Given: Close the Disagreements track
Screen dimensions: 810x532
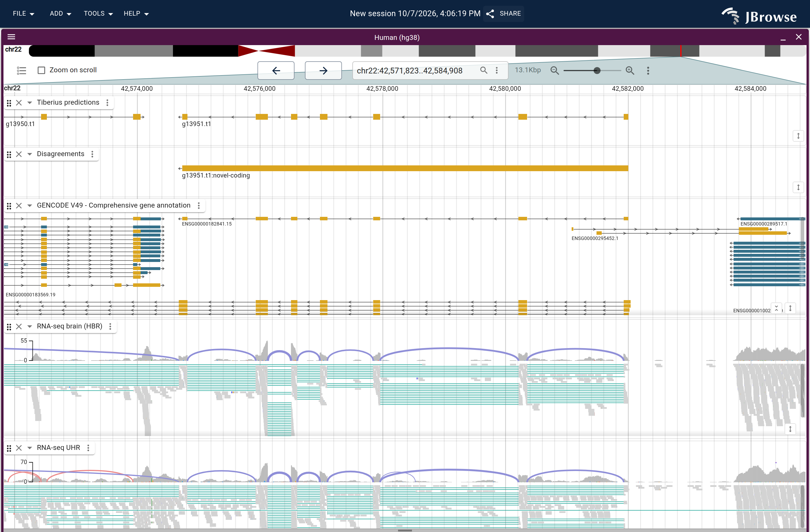Looking at the screenshot, I should coord(19,154).
